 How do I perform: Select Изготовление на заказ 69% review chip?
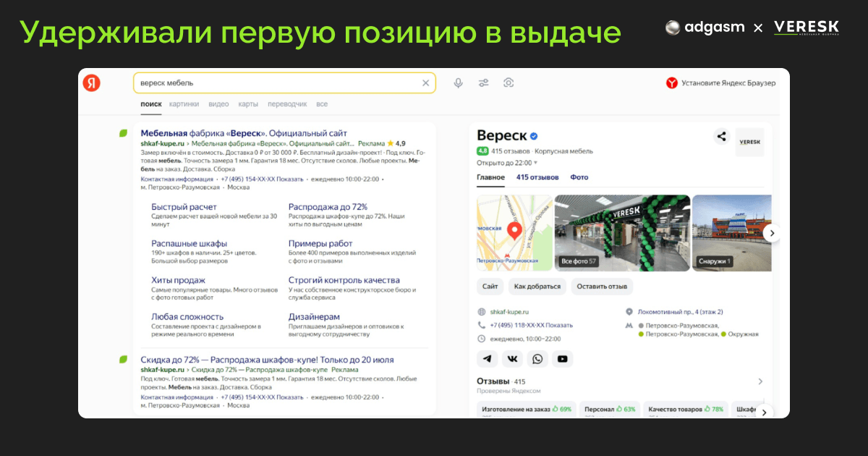tap(527, 410)
